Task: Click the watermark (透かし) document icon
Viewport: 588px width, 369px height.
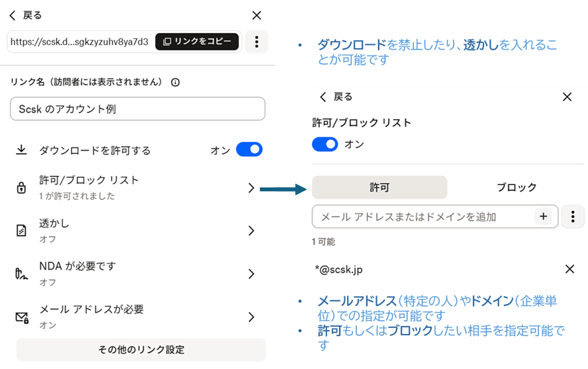Action: coord(21,231)
